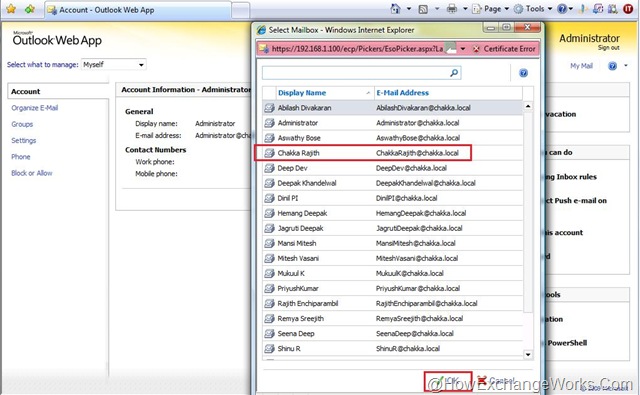Click the Select Mailbox help icon
This screenshot has width=640, height=395.
point(523,73)
